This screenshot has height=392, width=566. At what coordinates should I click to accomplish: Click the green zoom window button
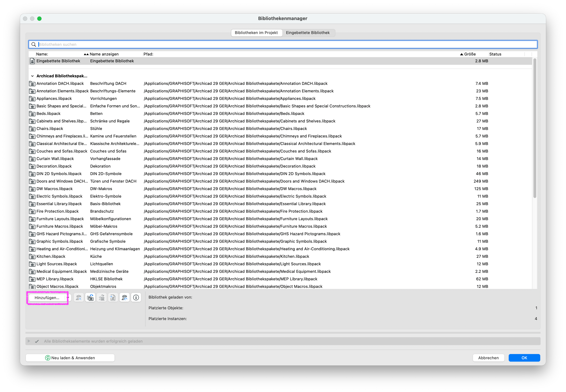(39, 19)
